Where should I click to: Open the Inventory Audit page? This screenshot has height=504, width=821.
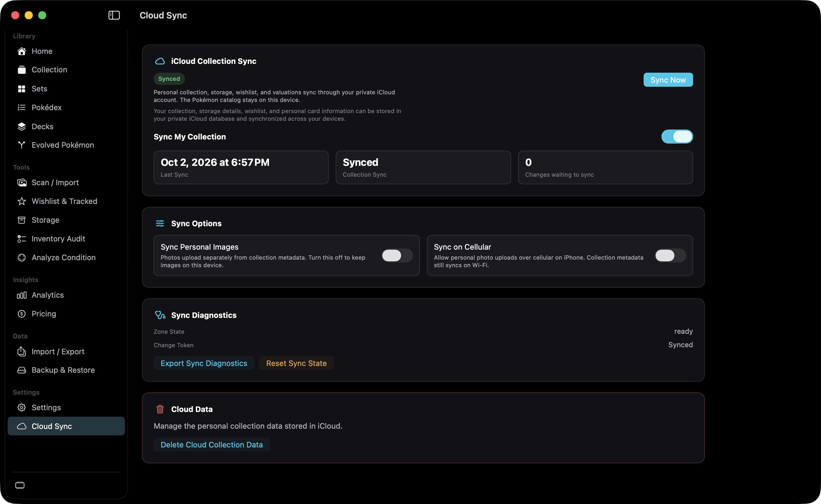coord(66,239)
